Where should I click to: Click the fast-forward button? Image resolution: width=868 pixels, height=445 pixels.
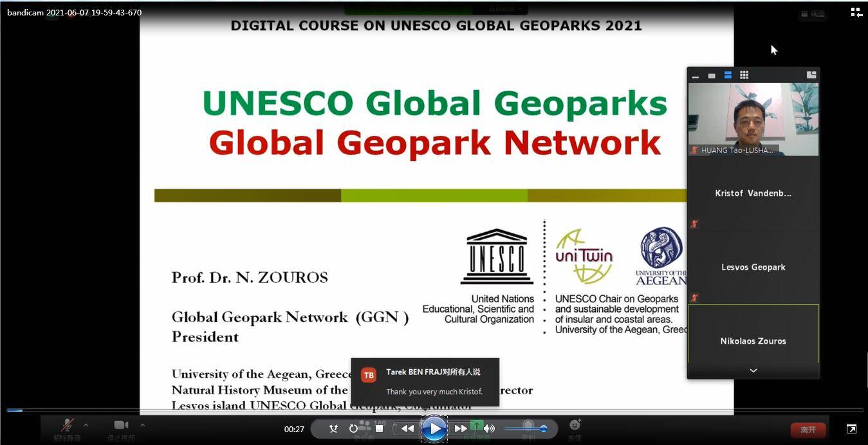click(x=461, y=428)
